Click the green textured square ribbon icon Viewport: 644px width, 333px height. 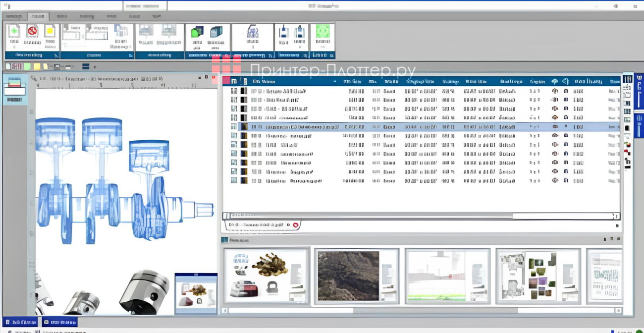[322, 32]
